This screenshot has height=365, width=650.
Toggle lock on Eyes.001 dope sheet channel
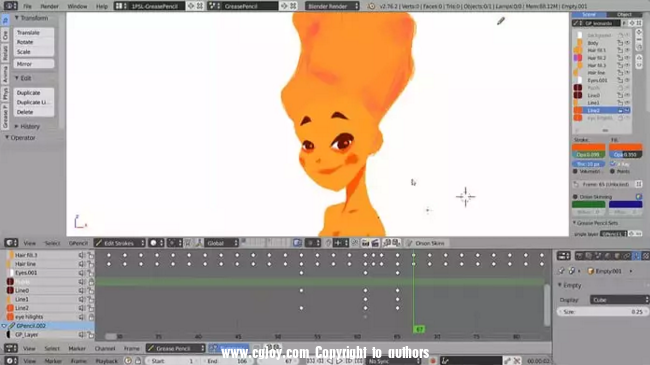point(91,273)
